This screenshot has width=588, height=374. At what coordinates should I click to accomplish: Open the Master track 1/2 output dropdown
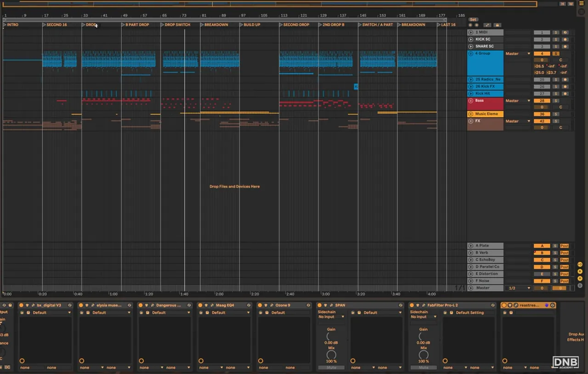518,288
